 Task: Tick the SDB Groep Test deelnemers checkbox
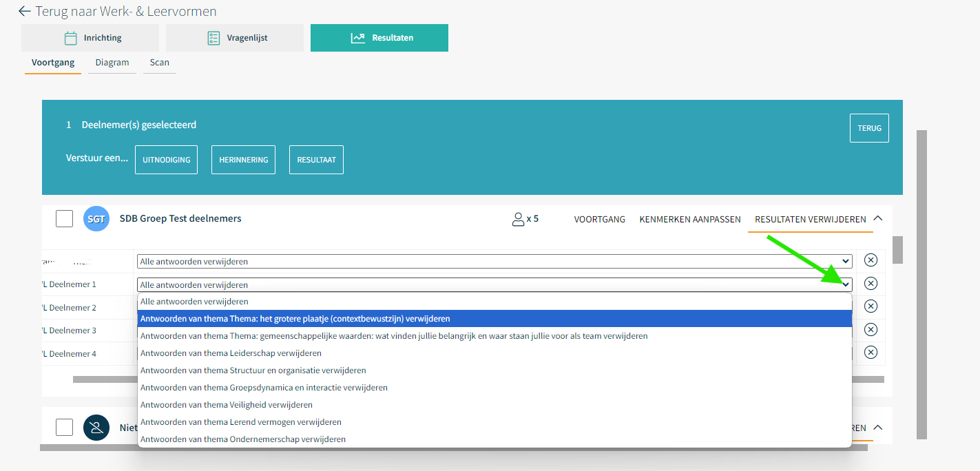[x=64, y=219]
